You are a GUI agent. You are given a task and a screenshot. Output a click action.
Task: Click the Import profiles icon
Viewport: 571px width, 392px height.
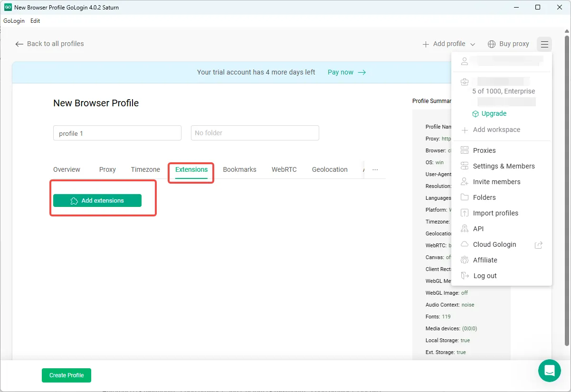coord(465,213)
